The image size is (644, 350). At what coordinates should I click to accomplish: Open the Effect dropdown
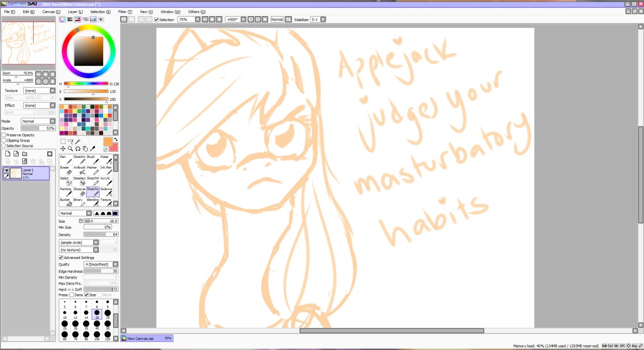click(39, 106)
